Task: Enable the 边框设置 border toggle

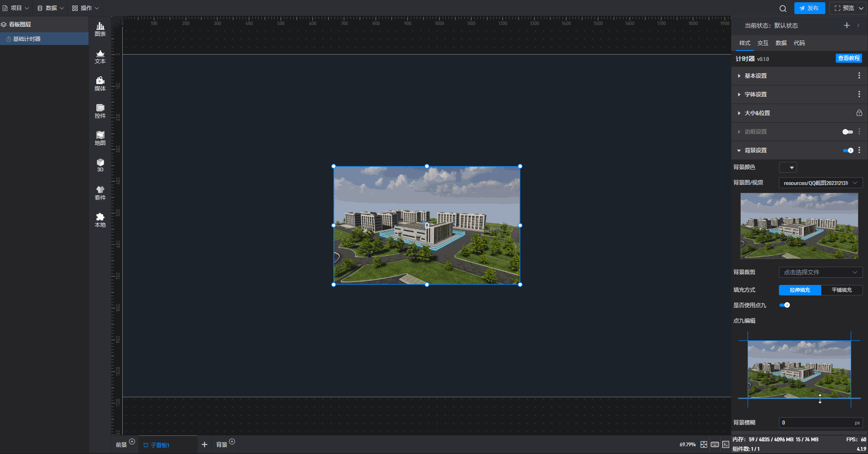Action: tap(847, 132)
